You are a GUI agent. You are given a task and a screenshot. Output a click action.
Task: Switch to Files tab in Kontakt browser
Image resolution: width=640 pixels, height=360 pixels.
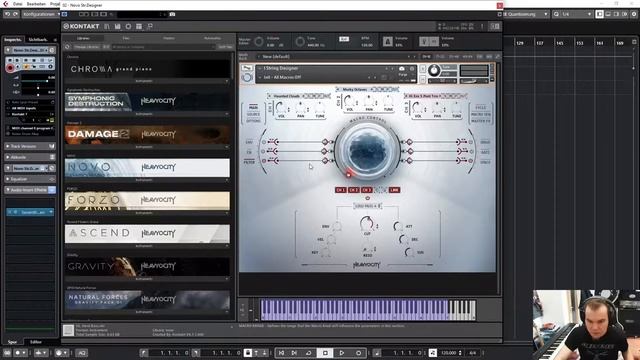(x=126, y=38)
